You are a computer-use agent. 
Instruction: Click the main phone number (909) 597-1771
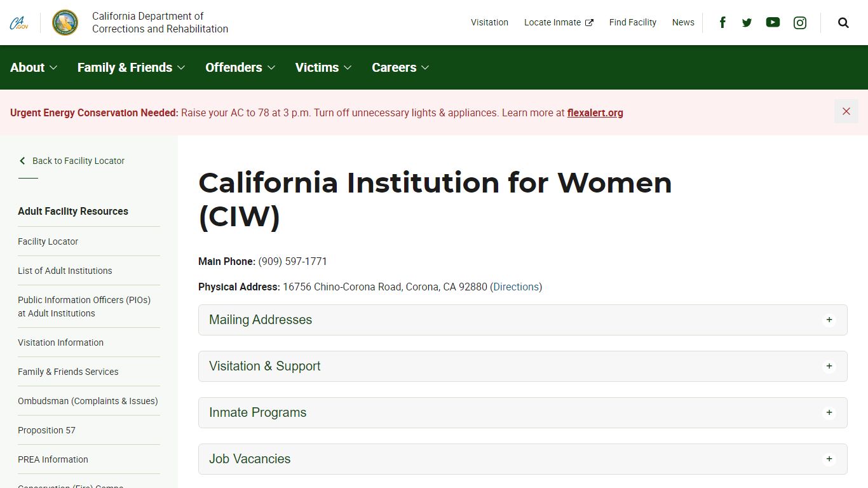click(292, 261)
